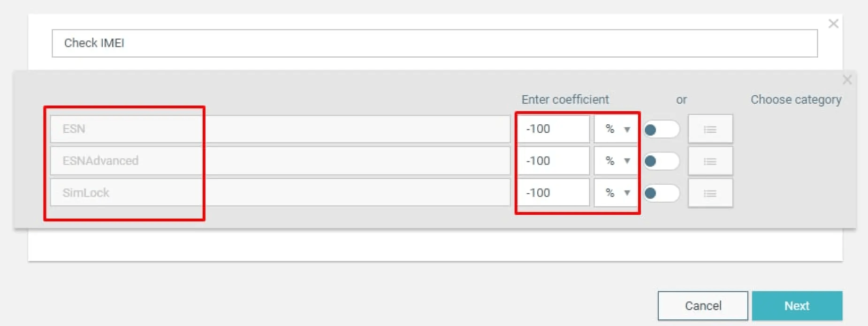
Task: Focus the SimLock coefficient value field
Action: (x=553, y=193)
